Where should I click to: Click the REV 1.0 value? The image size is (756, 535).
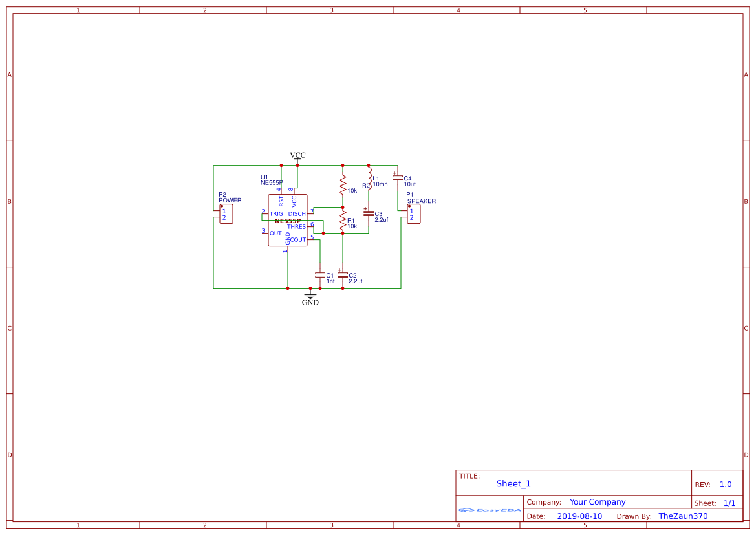(724, 483)
